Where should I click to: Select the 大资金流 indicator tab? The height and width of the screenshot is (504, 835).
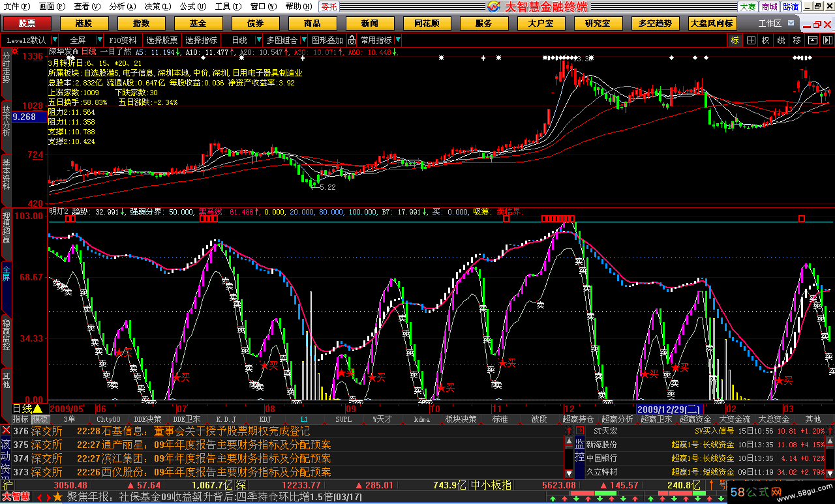[735, 419]
